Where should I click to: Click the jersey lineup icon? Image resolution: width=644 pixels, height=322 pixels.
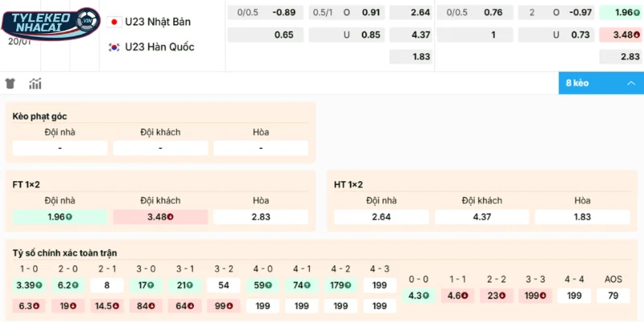(10, 84)
